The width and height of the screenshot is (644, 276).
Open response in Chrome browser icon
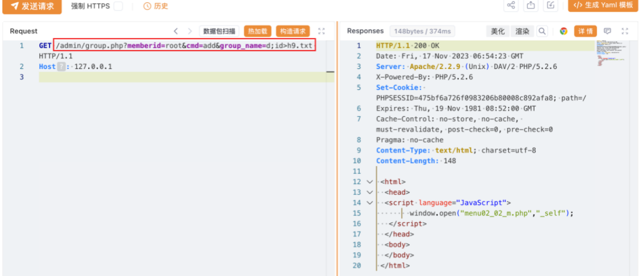pyautogui.click(x=564, y=31)
